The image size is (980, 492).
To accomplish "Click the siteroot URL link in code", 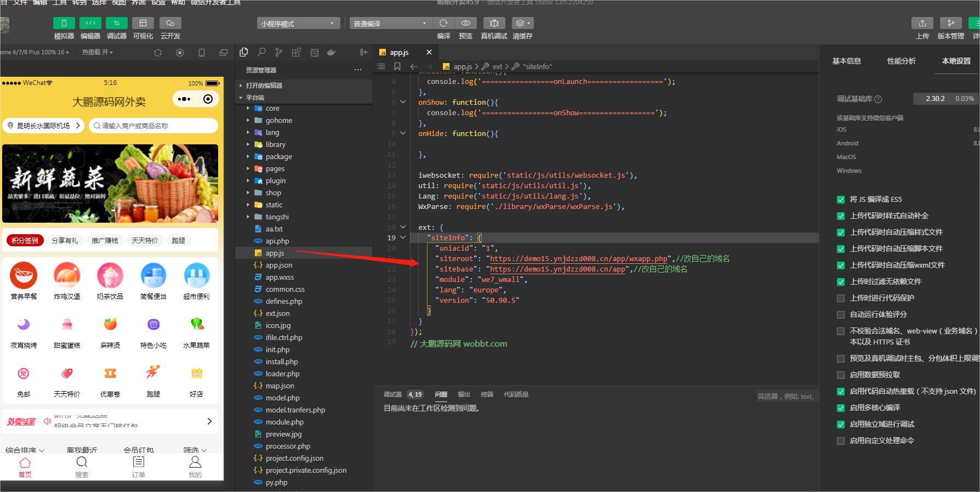I will pyautogui.click(x=578, y=259).
